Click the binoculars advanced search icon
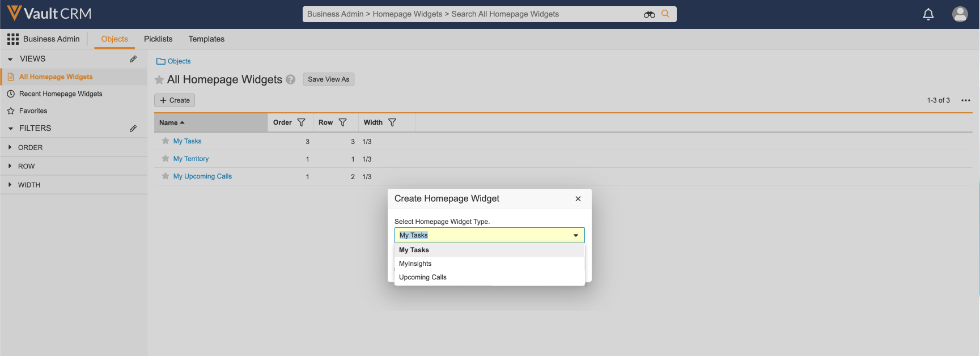The width and height of the screenshot is (980, 356). [650, 14]
